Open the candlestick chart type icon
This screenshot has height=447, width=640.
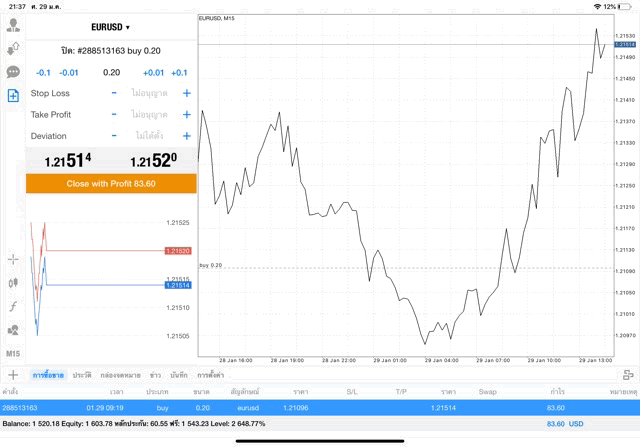13,282
